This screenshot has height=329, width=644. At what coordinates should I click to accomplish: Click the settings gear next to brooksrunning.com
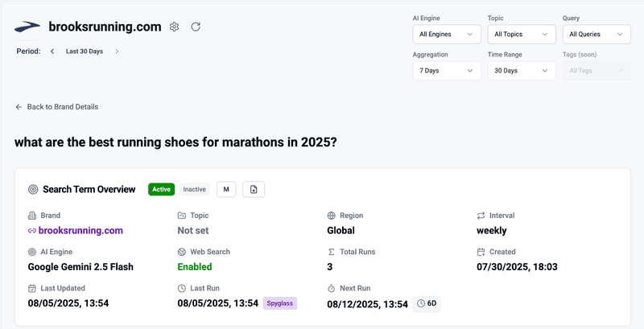tap(174, 27)
